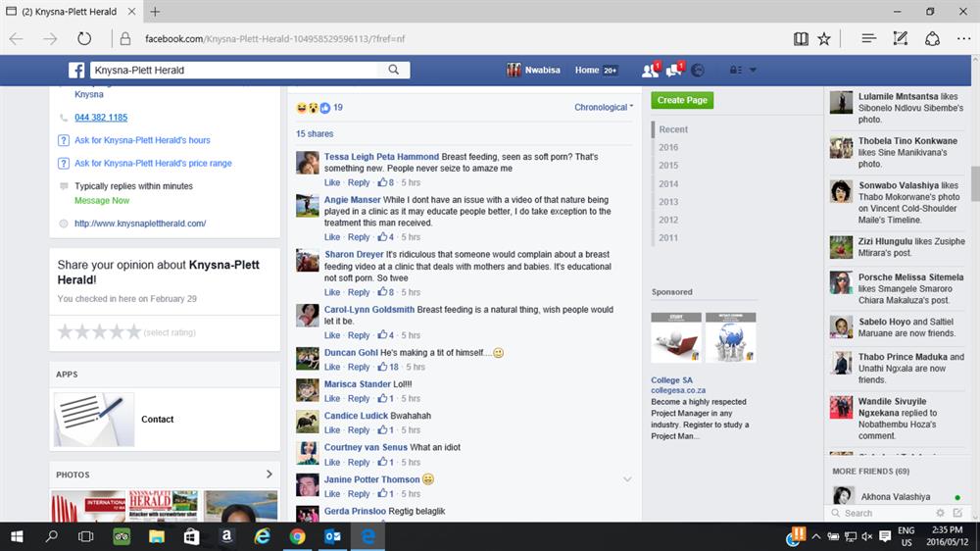The height and width of the screenshot is (551, 980).
Task: Close the Knysna-Plett Herald tab
Action: coord(131,11)
